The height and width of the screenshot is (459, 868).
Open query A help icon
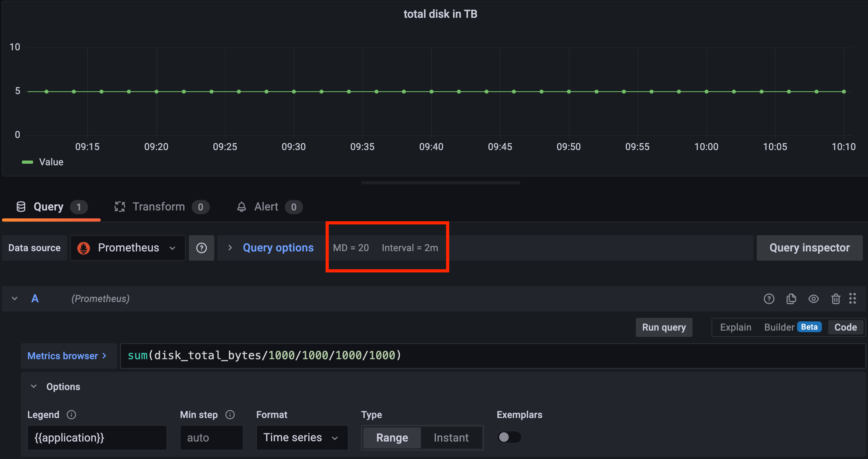(x=768, y=299)
